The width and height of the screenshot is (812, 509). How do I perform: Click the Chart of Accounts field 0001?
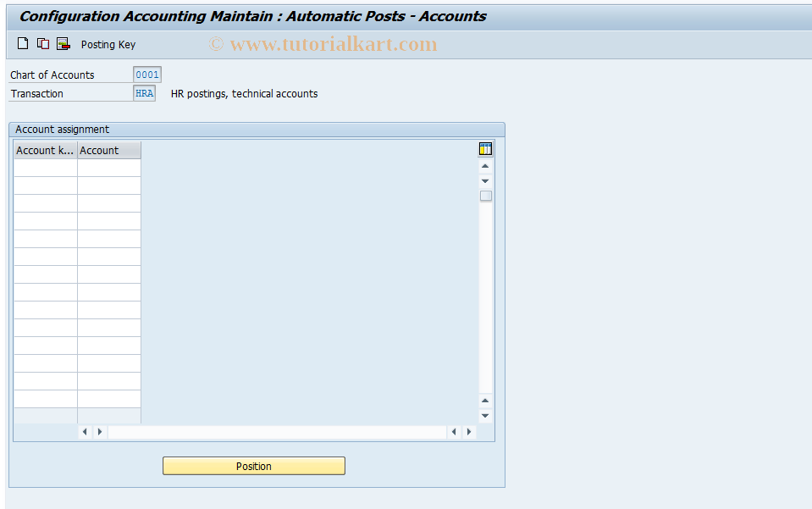[147, 75]
